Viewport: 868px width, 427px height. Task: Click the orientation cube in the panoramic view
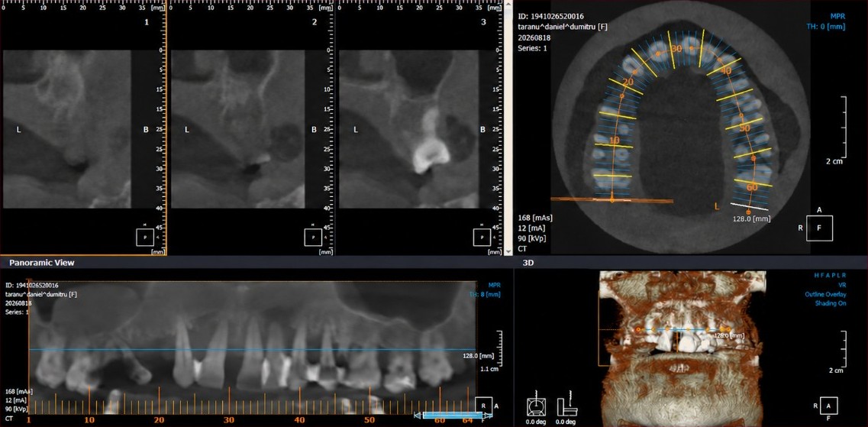pos(484,406)
